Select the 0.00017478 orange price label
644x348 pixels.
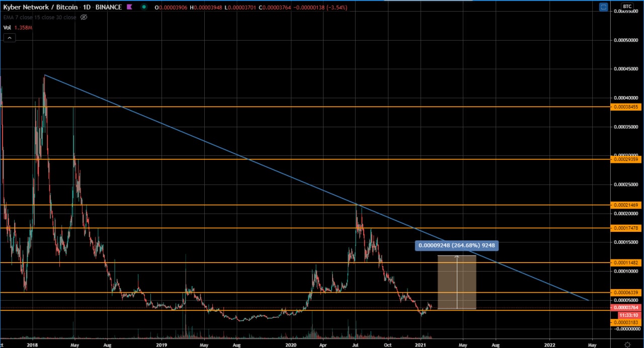click(x=627, y=228)
